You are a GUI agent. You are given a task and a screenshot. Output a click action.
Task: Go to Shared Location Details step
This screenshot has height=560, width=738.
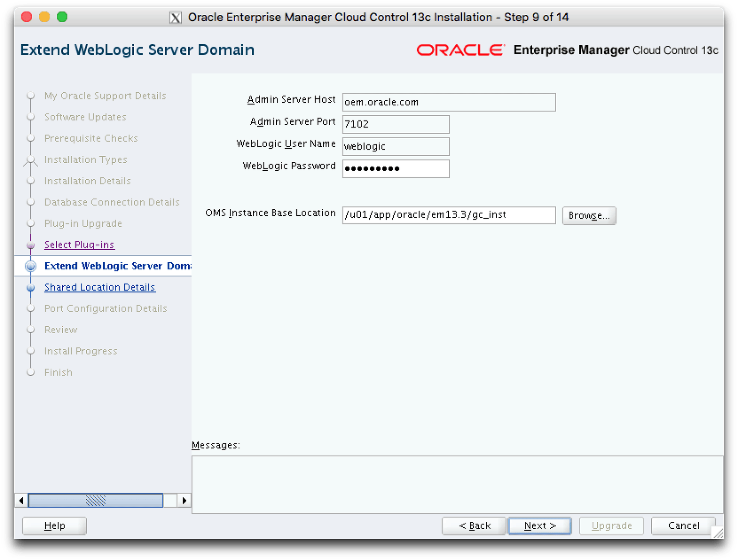tap(100, 287)
